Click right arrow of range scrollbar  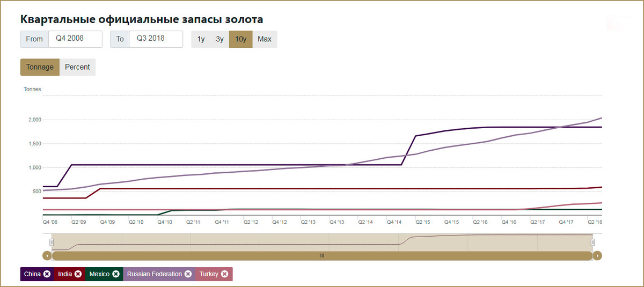[597, 256]
